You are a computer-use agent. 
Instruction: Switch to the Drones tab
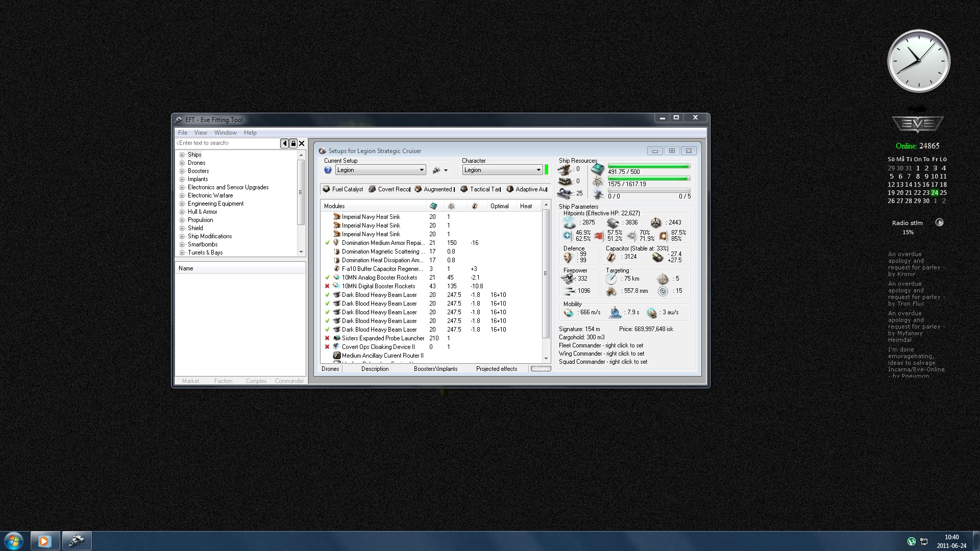(330, 369)
